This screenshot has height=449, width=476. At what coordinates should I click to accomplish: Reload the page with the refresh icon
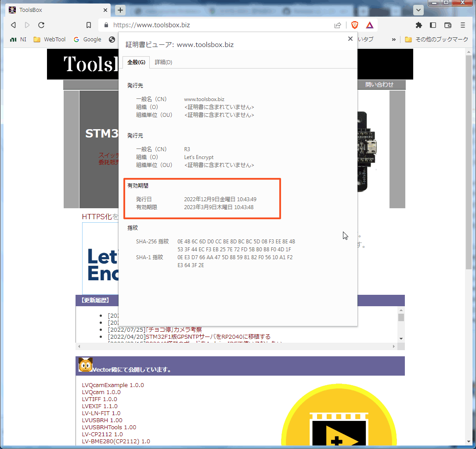click(x=41, y=25)
